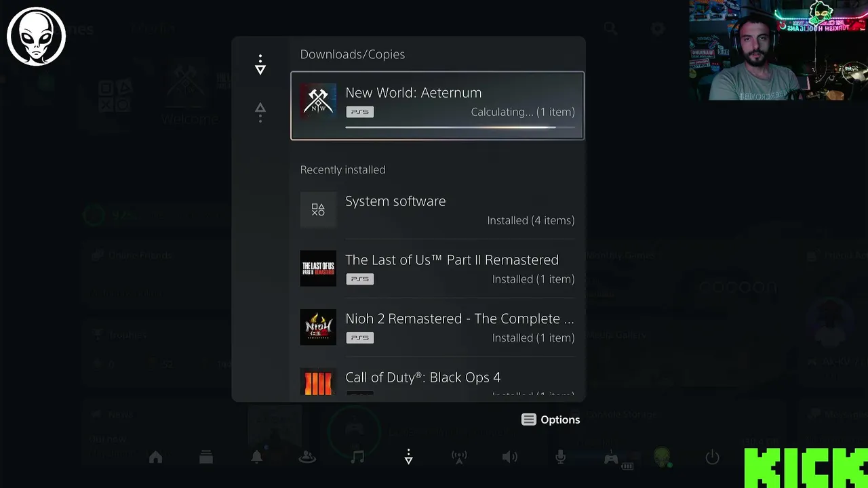Open the Accessories controller icon
The image size is (868, 488).
point(611,458)
